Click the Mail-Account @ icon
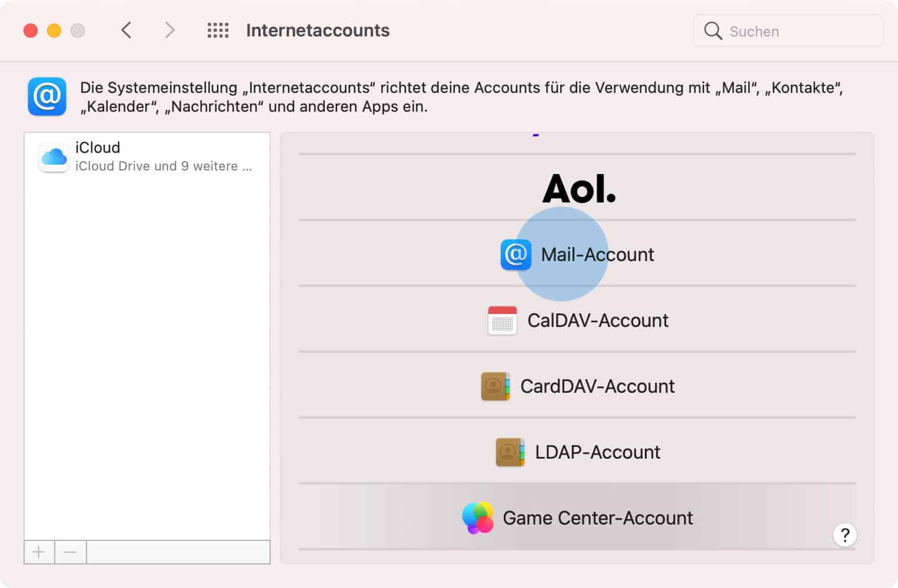Screen dimensions: 898x588 point(516,255)
